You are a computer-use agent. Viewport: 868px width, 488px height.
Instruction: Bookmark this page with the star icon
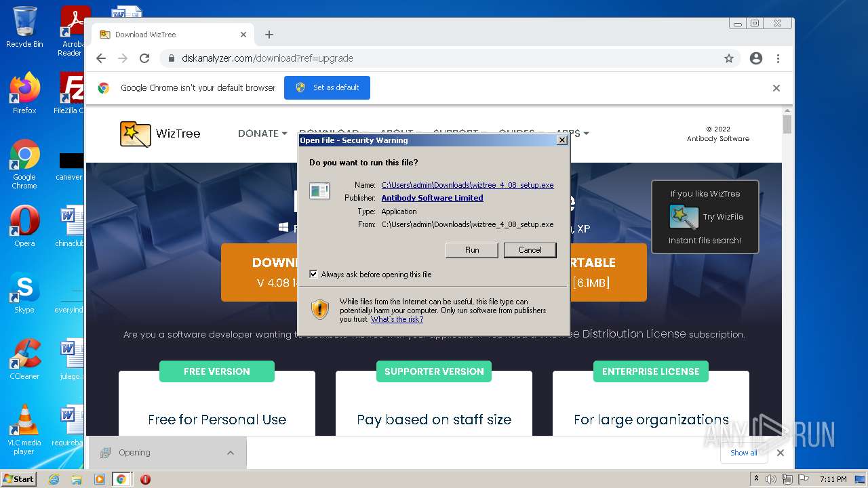point(729,58)
